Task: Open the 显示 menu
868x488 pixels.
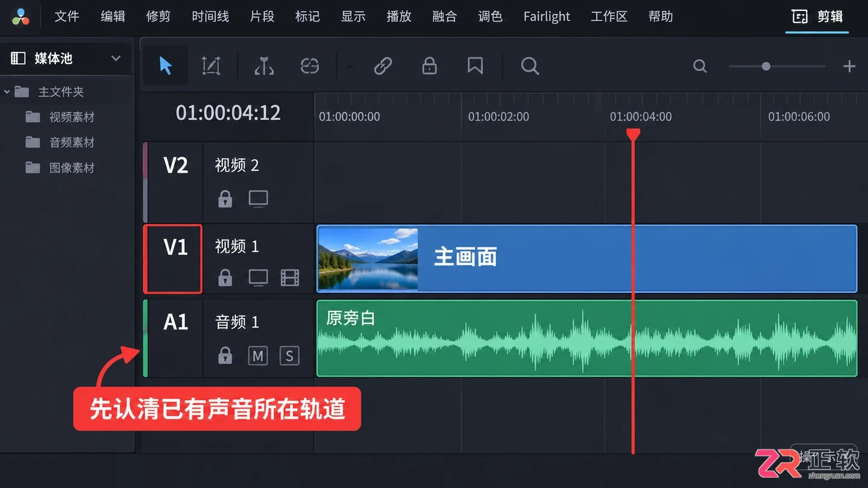Action: point(353,16)
